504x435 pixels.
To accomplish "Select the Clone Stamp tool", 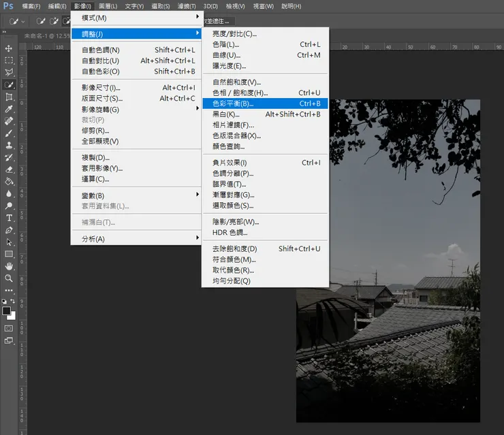I will point(9,145).
